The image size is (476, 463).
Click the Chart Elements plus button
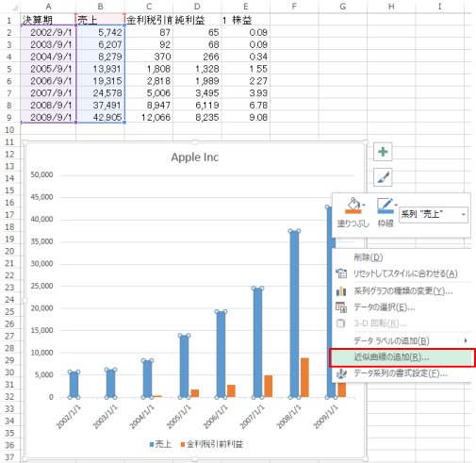tap(383, 152)
